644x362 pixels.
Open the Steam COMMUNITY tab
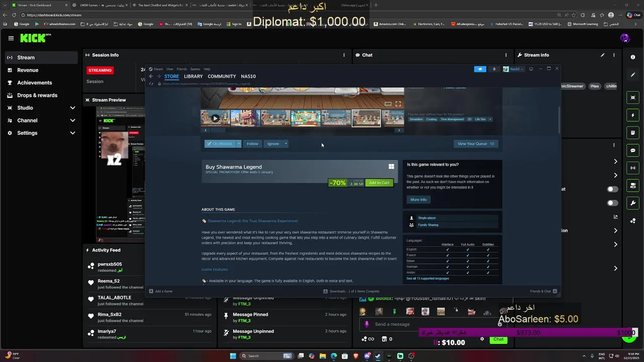222,76
